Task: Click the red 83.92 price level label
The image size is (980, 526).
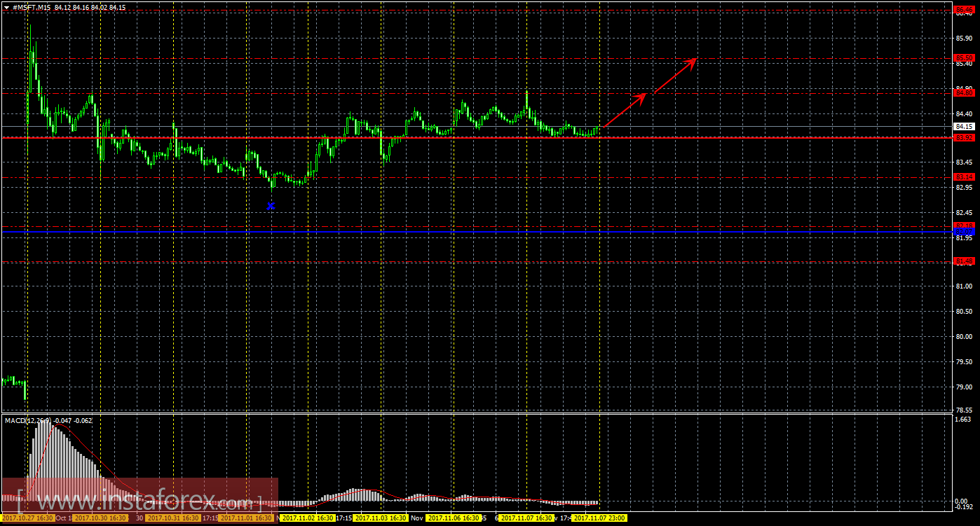Action: (965, 138)
